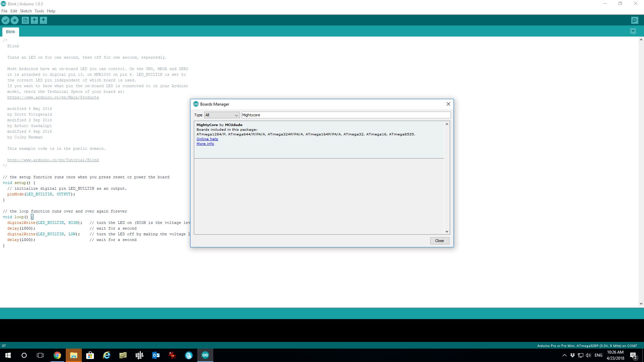Follow the MightyCore More info link
Viewport: 644px width, 362px height.
(205, 143)
